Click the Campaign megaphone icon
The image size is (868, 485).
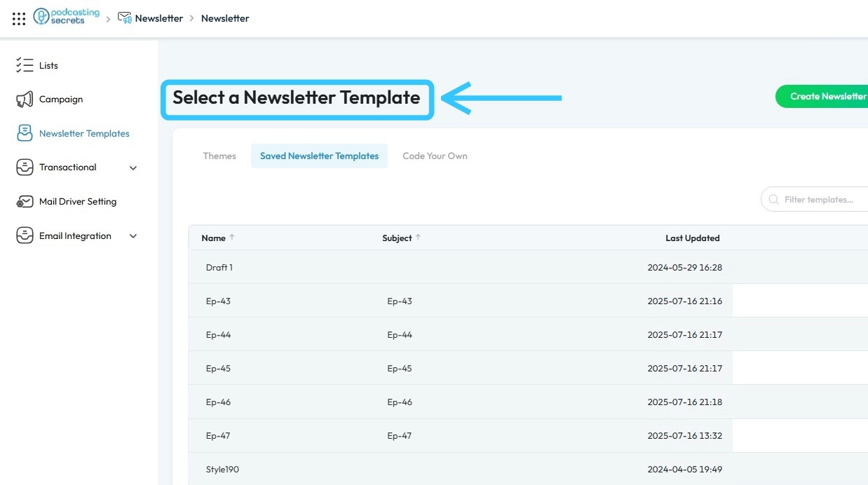25,100
